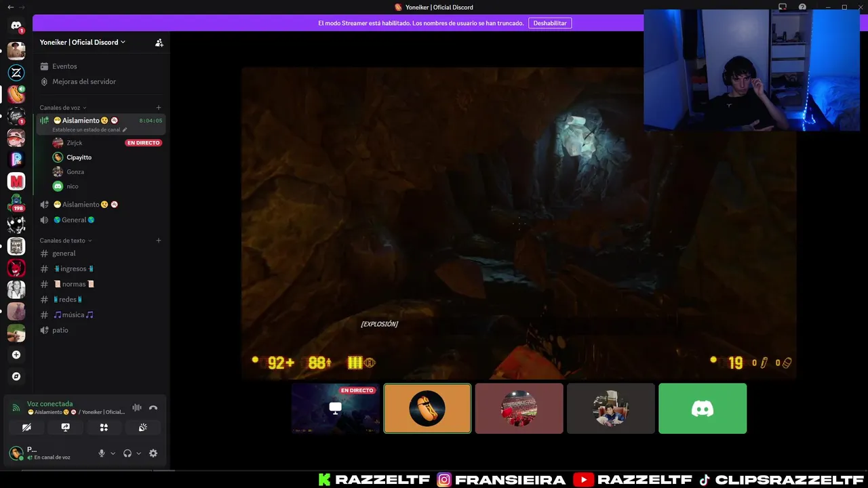Click the navigate forward arrow in title bar

[22, 7]
